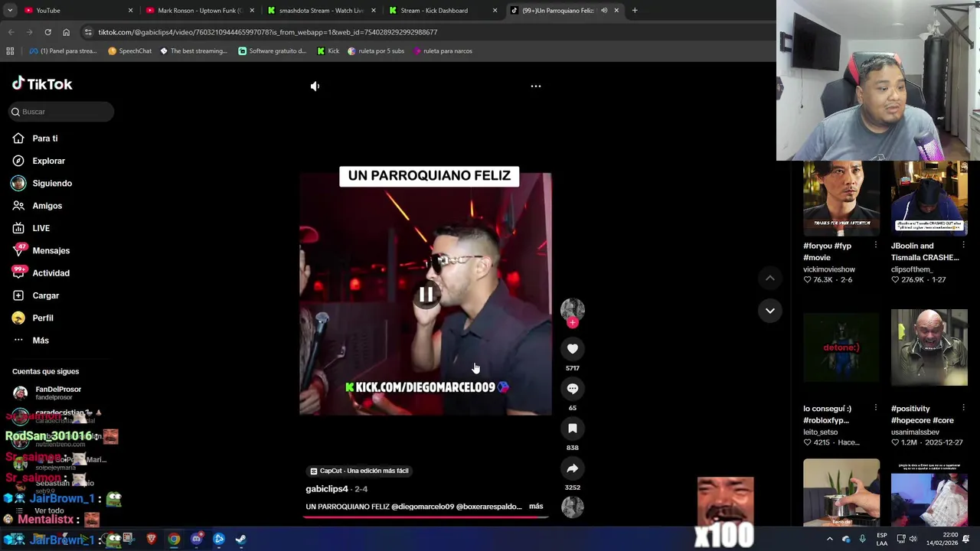Viewport: 980px width, 551px height.
Task: Bookmark the video to favorites
Action: coord(572,429)
